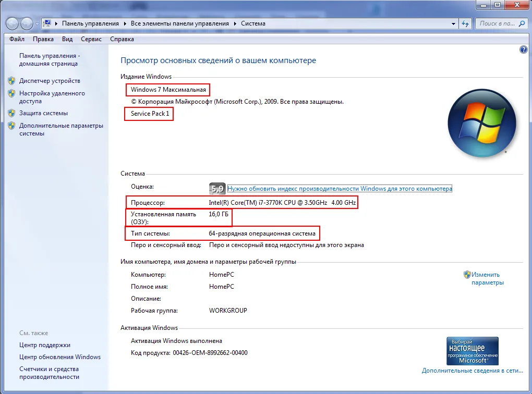Minimize the System window
Image resolution: width=532 pixels, height=394 pixels.
(483, 5)
